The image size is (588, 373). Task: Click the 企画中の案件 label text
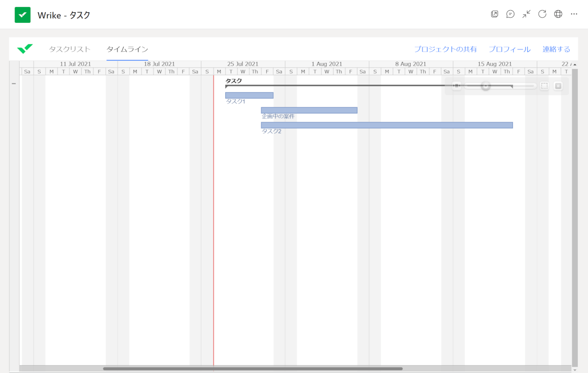(x=278, y=117)
